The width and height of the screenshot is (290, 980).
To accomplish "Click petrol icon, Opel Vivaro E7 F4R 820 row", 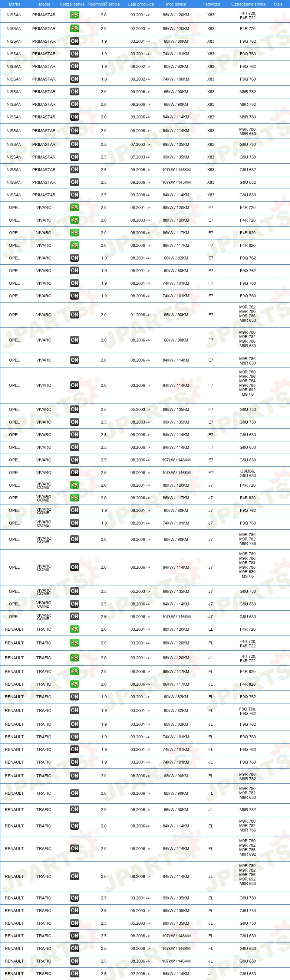I will pyautogui.click(x=75, y=232).
